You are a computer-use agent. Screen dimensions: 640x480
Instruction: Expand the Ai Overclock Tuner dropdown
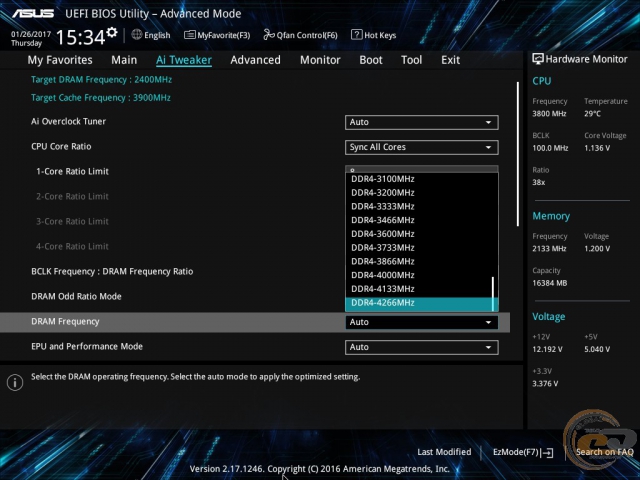(422, 122)
